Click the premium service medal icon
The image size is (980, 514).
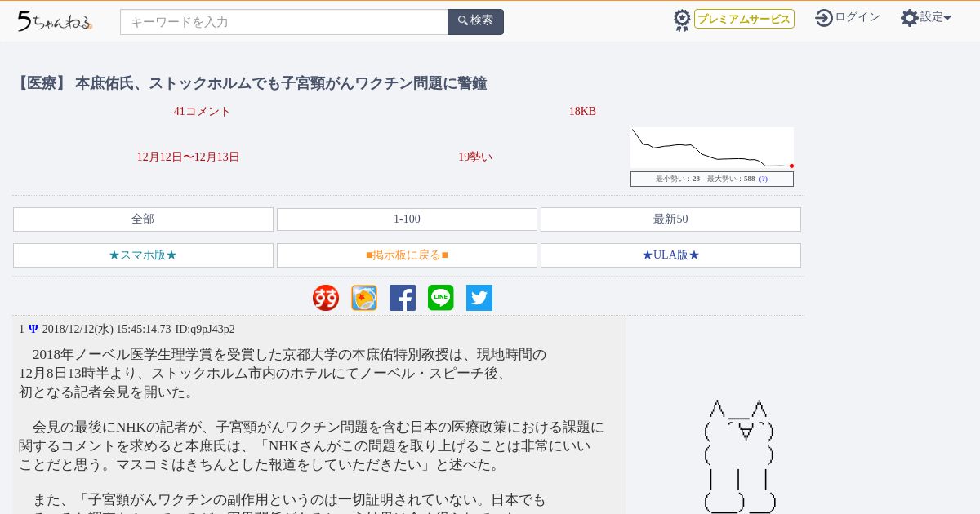coord(682,20)
